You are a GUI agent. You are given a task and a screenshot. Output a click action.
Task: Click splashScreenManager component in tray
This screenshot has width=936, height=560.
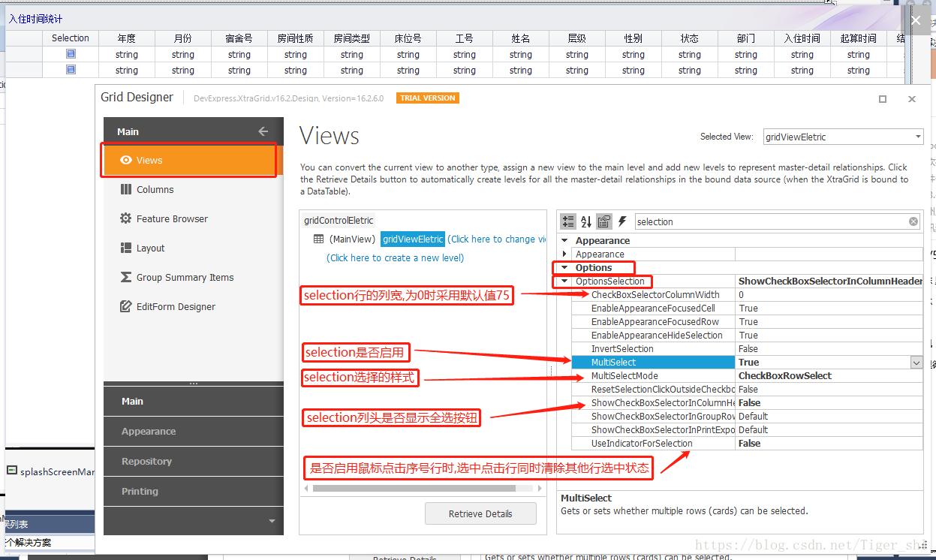(51, 471)
